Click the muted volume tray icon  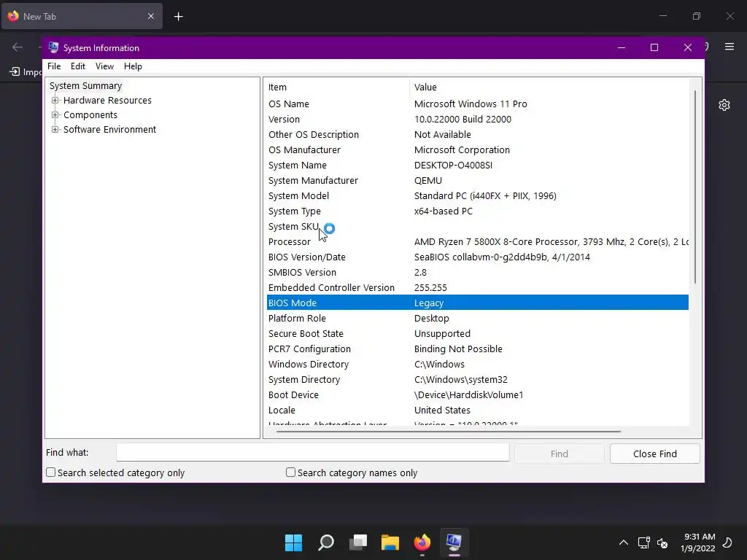[x=662, y=542]
